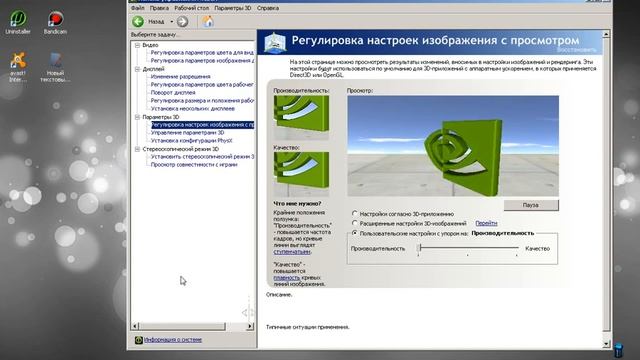
Task: Open the Файл menu
Action: [x=138, y=8]
